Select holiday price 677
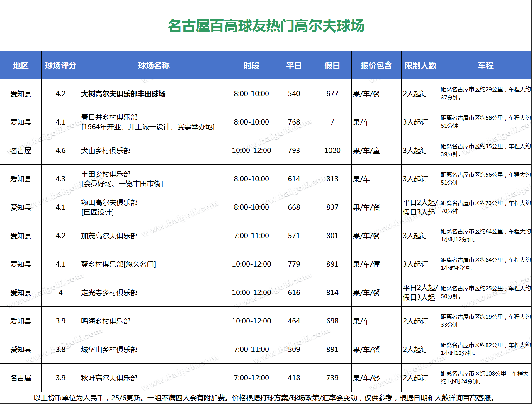 click(332, 94)
